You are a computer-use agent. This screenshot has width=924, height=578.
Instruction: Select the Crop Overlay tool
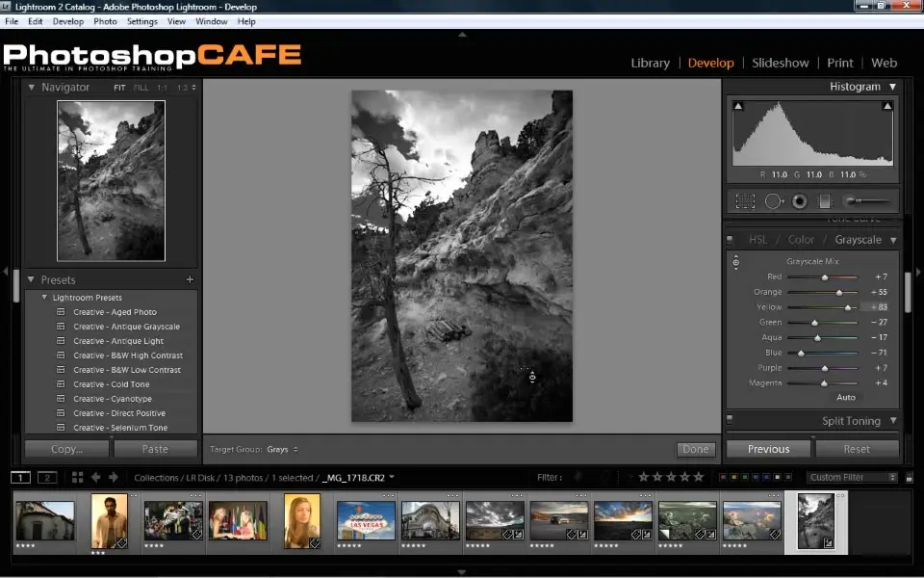[x=745, y=201]
